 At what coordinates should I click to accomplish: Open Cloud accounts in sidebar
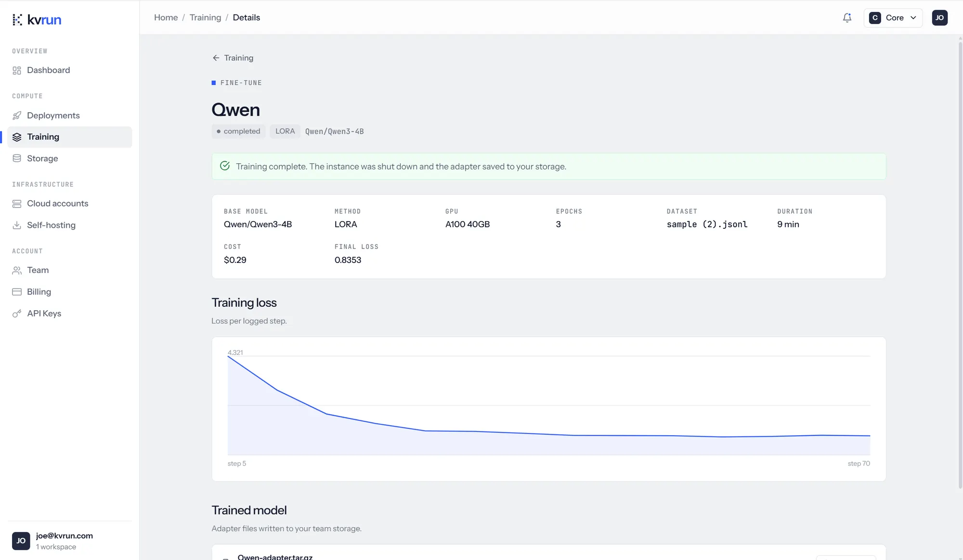(70, 204)
